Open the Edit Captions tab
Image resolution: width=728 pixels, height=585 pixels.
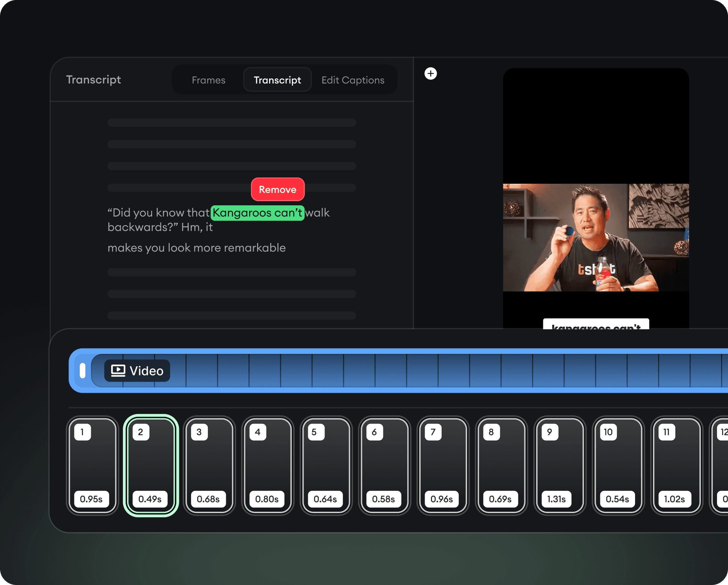point(353,80)
